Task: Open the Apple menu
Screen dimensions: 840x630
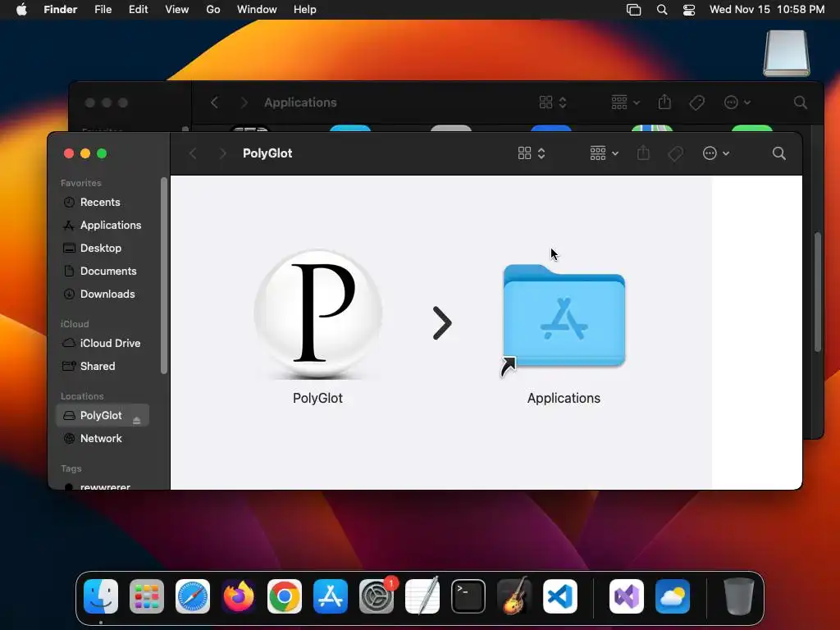Action: (x=21, y=10)
